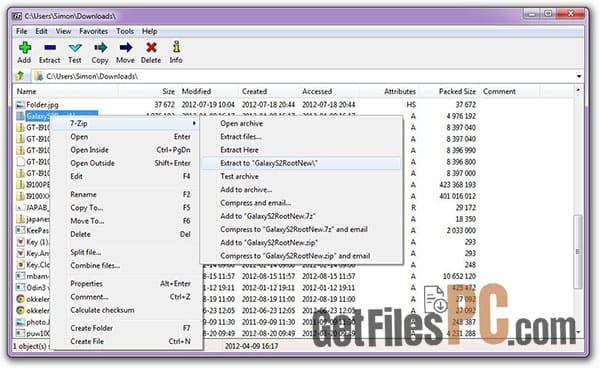Choose Test archive option
Image resolution: width=600 pixels, height=368 pixels.
[239, 176]
